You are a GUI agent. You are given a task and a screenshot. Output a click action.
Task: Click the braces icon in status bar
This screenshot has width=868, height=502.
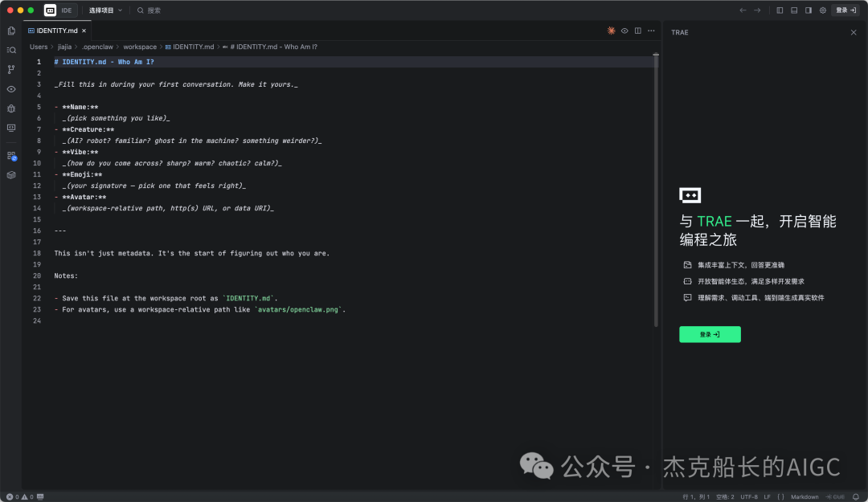coord(780,497)
